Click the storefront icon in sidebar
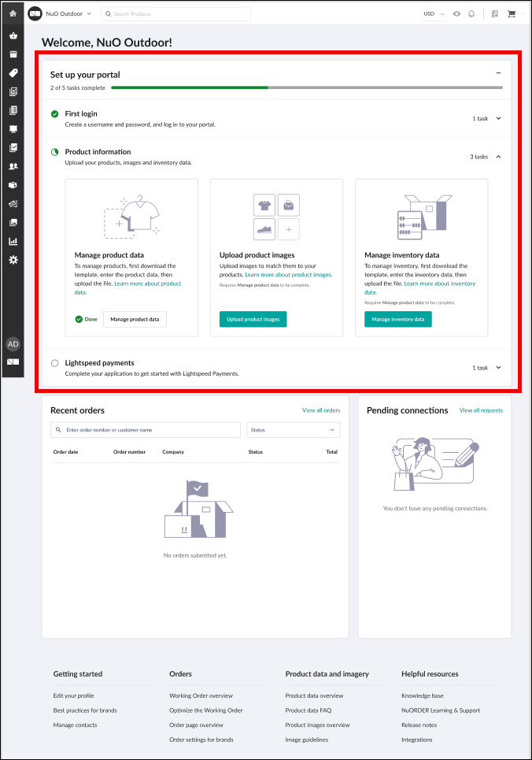This screenshot has width=532, height=760. coord(13,54)
